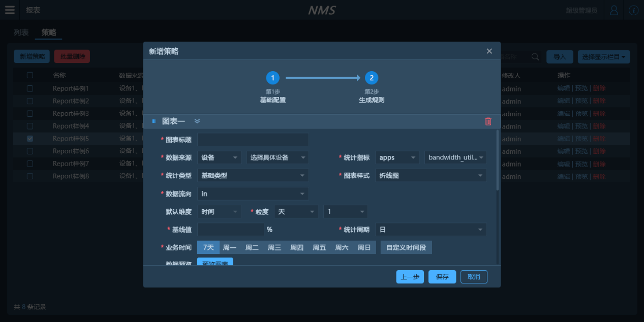Click the search magnifier icon
Image resolution: width=644 pixels, height=322 pixels.
[x=535, y=57]
